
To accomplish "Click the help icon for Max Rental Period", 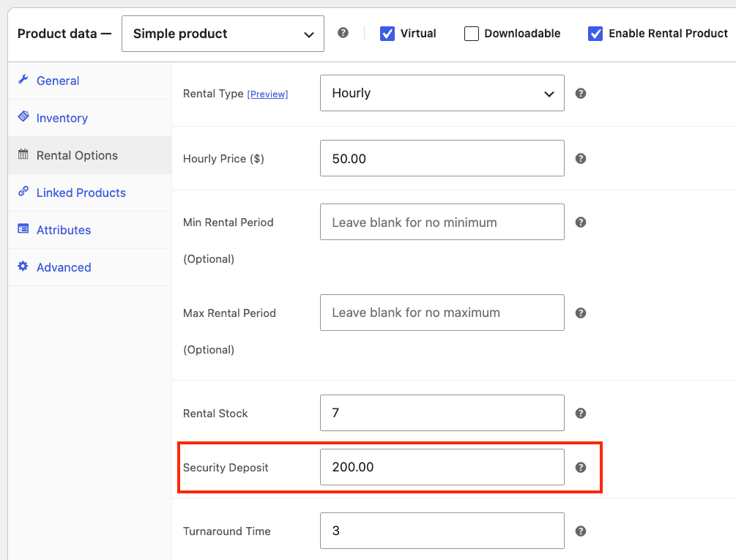I will click(x=581, y=313).
